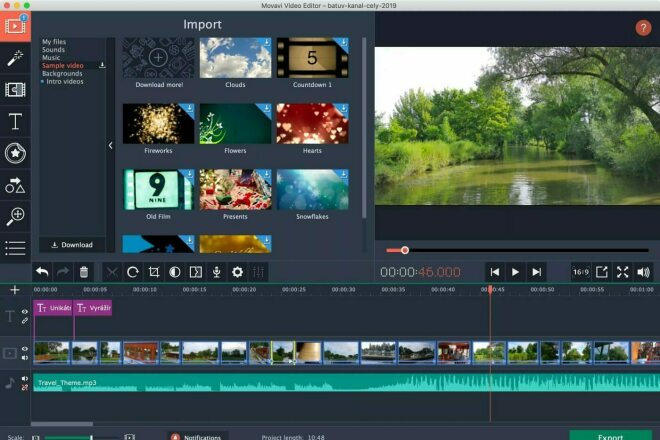Select the Travel_Theme.mp3 audio clip
This screenshot has width=660, height=440.
pyautogui.click(x=346, y=383)
